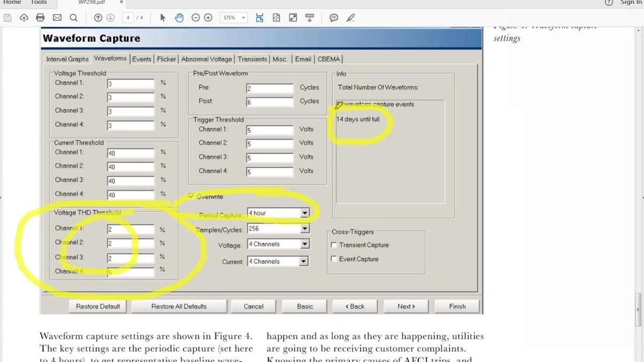Select the hand pan tool
This screenshot has width=644, height=362.
tap(179, 18)
